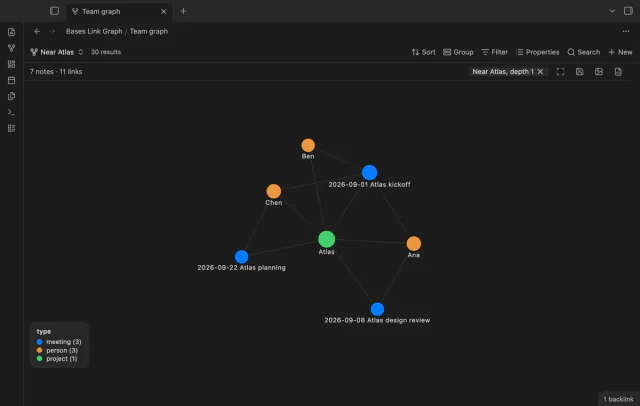This screenshot has height=406, width=640.
Task: Open the canvas icon in left ribbon
Action: (11, 64)
